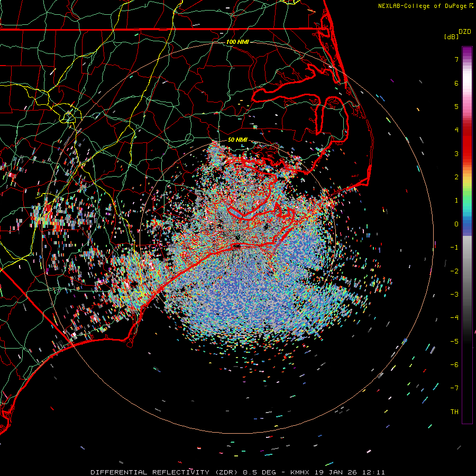Screen dimensions: 476x476
Task: Click the -6 value on color scale
Action: click(x=454, y=365)
